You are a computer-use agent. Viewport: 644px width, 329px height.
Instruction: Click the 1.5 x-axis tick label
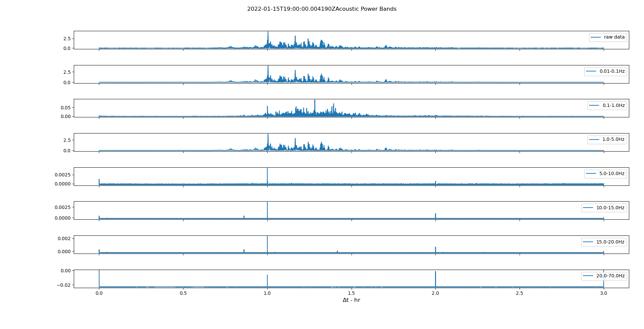(352, 293)
